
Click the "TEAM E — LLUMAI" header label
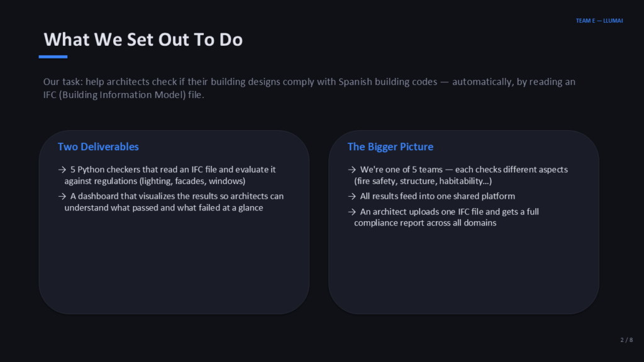point(599,21)
